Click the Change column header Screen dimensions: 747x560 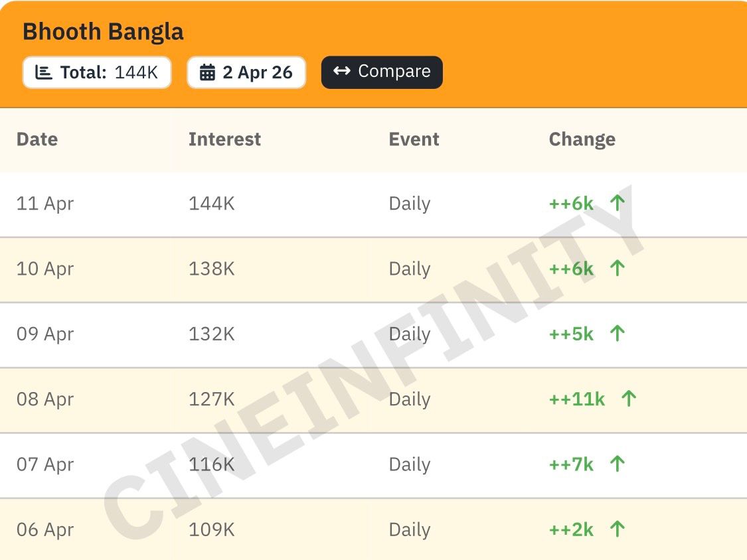tap(582, 139)
